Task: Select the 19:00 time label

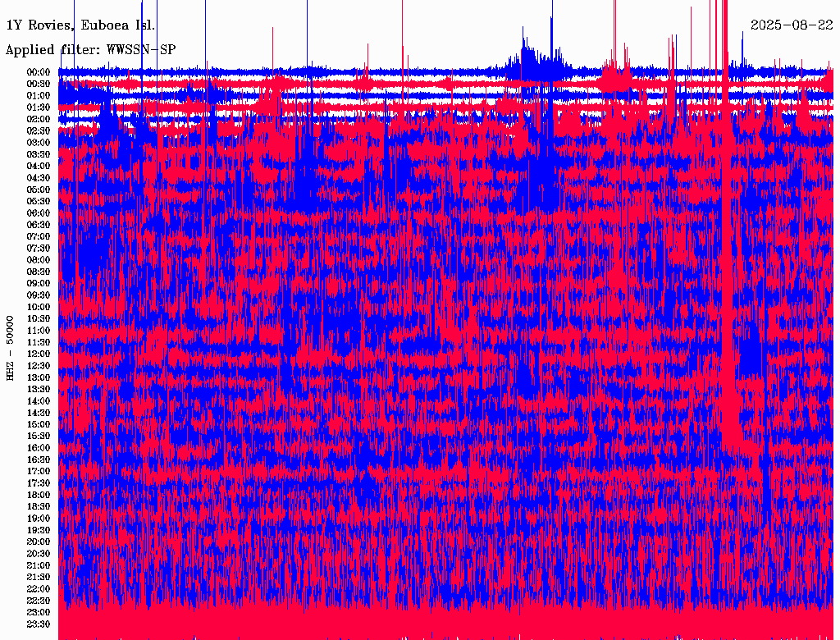Action: point(39,519)
